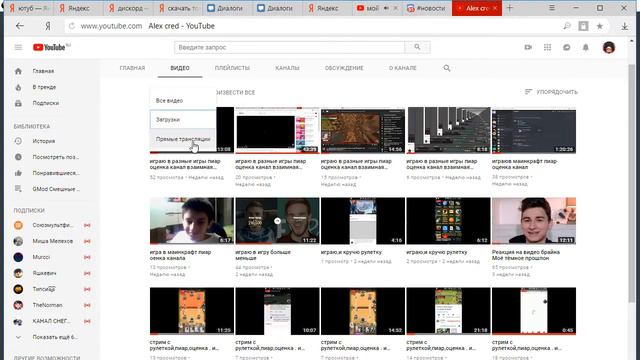Viewport: 640px width, 360px height.
Task: Bookmark the page with star icon
Action: [x=600, y=26]
